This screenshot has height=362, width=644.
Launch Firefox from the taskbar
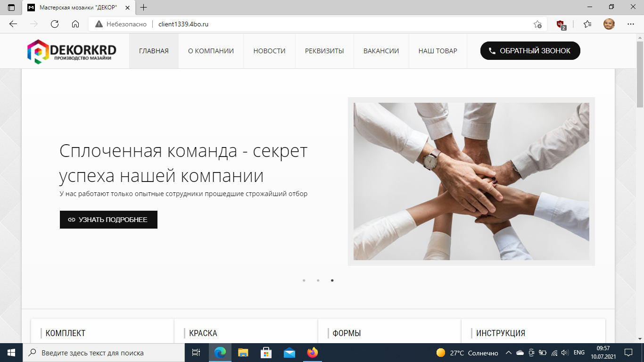(x=312, y=353)
